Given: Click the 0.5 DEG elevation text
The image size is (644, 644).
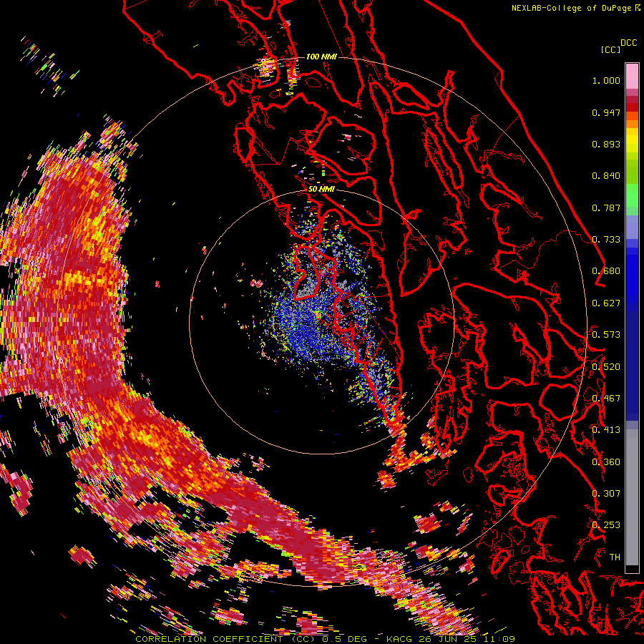Looking at the screenshot, I should [x=345, y=639].
